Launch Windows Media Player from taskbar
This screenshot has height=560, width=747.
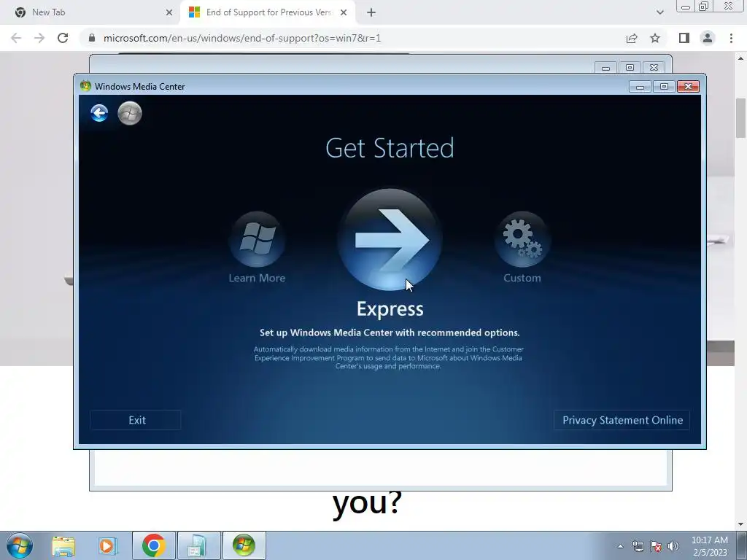tap(108, 545)
